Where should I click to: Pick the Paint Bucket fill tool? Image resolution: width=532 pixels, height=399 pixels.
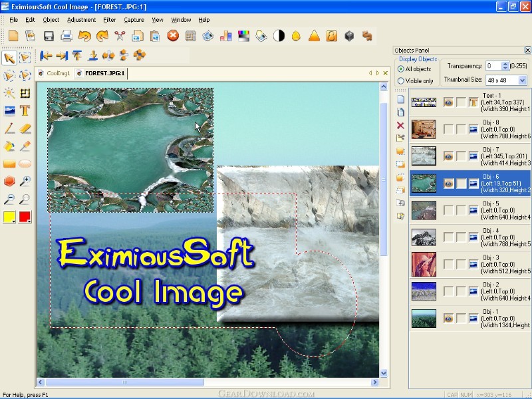point(9,146)
